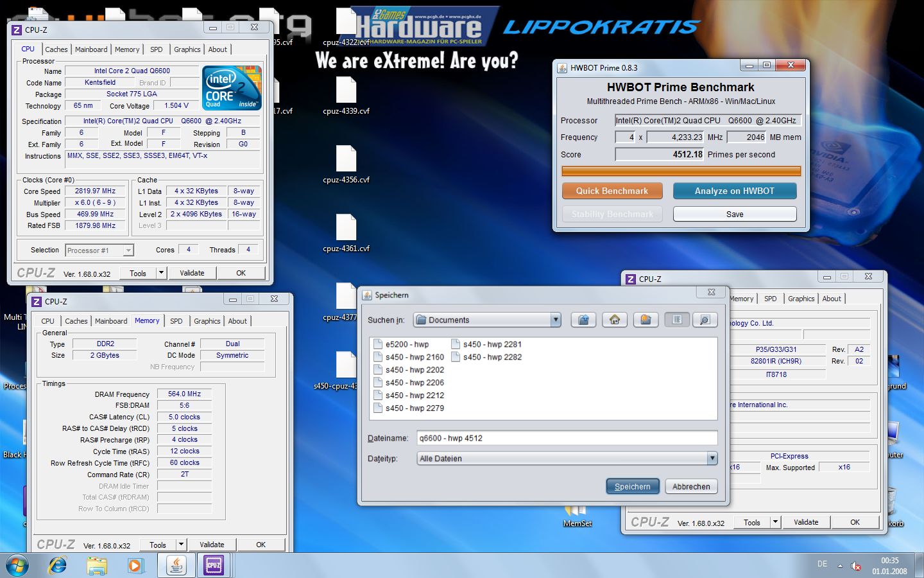This screenshot has width=924, height=578.
Task: Select file 's450 - hwp 2160'
Action: pyautogui.click(x=409, y=357)
